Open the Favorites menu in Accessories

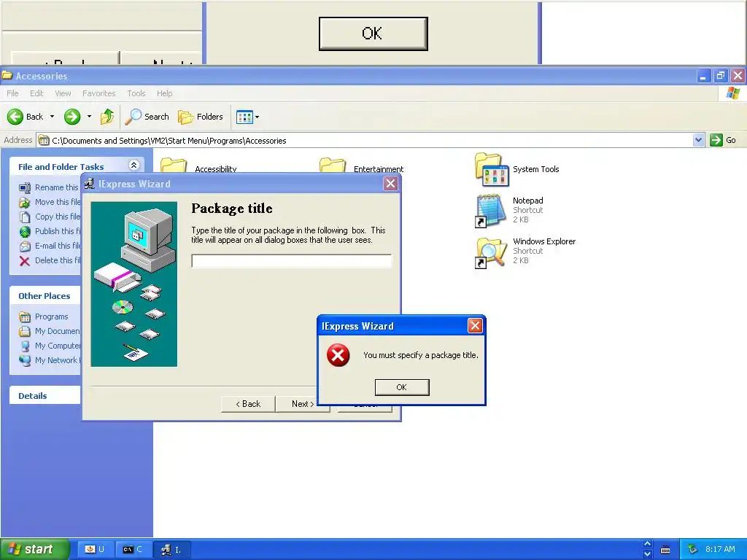[x=98, y=93]
